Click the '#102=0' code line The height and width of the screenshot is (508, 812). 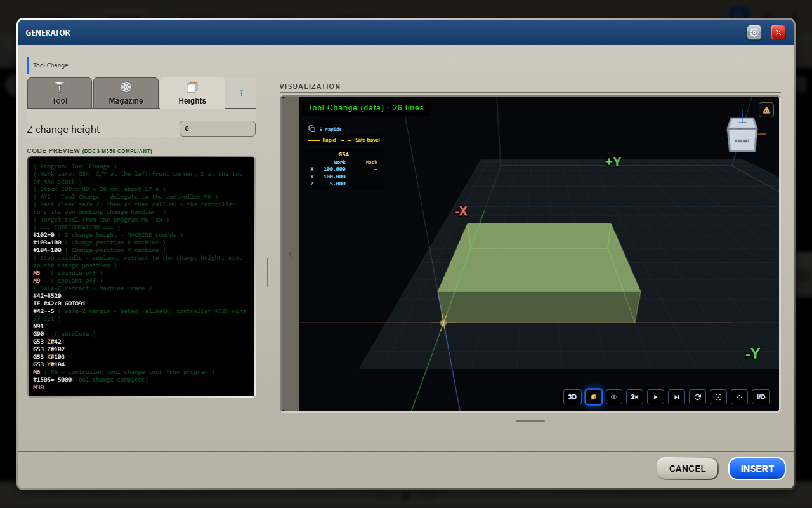pos(108,235)
